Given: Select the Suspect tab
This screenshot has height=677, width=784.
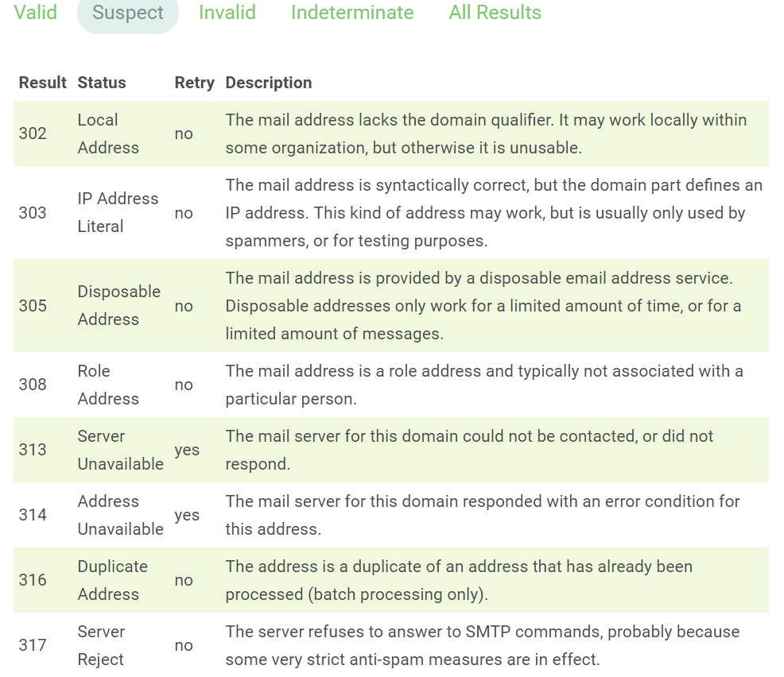Looking at the screenshot, I should [128, 13].
